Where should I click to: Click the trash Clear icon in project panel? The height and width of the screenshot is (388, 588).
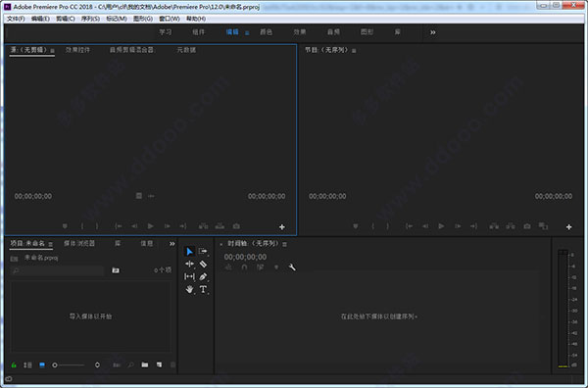[x=172, y=364]
